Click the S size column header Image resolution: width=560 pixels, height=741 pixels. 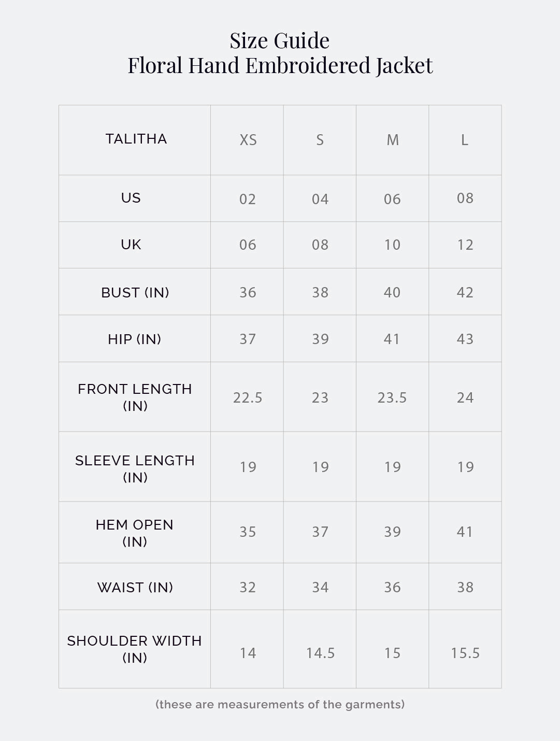tap(320, 140)
